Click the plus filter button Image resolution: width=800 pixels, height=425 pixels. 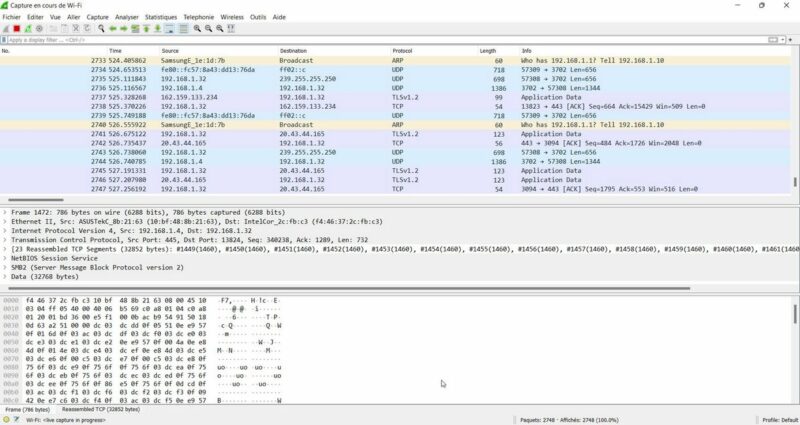pyautogui.click(x=790, y=40)
